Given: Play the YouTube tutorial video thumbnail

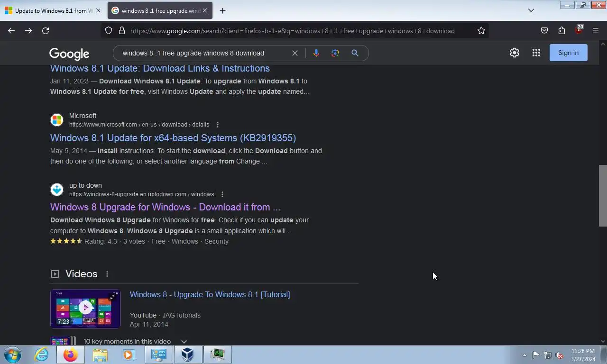Looking at the screenshot, I should pyautogui.click(x=85, y=309).
